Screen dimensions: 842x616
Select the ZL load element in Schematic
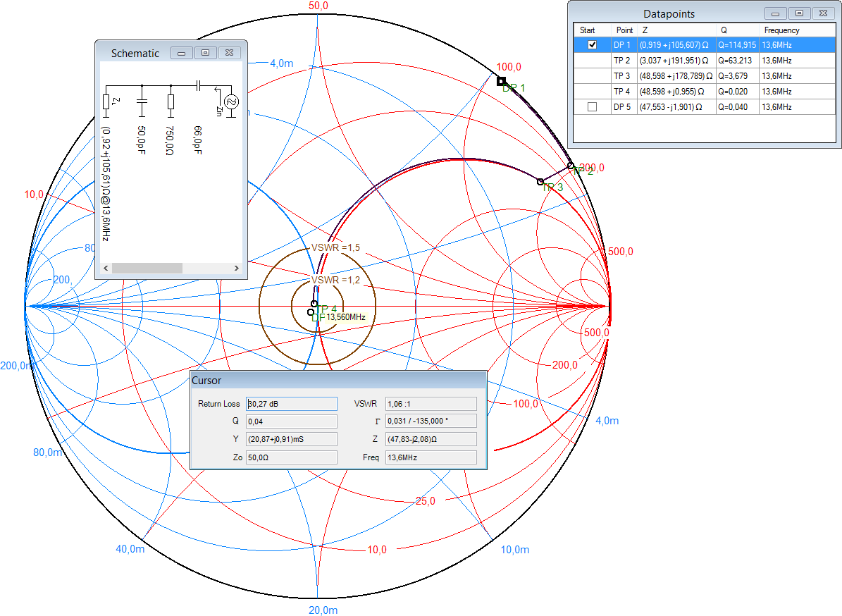106,102
